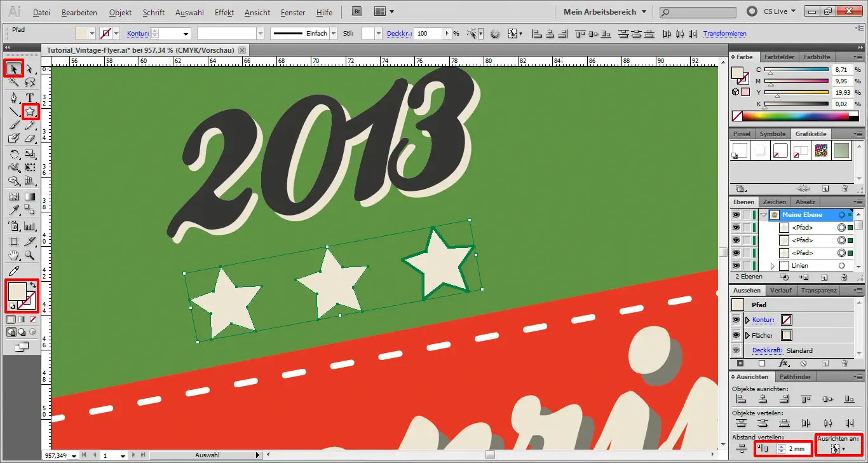This screenshot has height=463, width=868.
Task: Open the Mein Arbeitsbereich workspace dropdown
Action: (604, 12)
